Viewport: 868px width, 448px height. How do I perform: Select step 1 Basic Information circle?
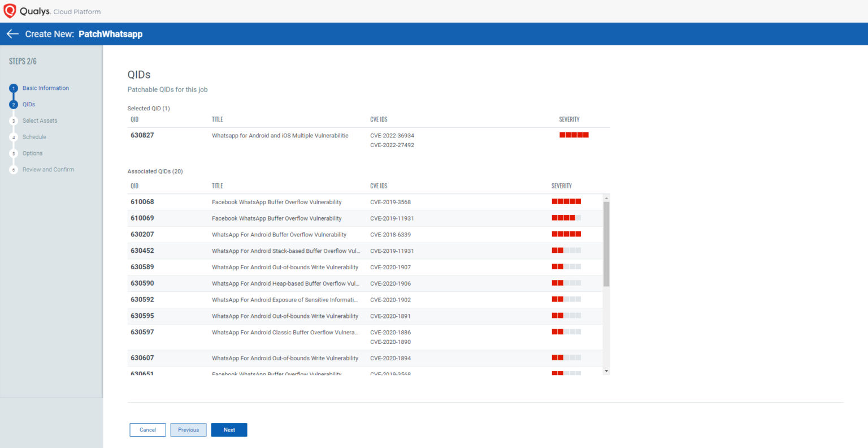tap(13, 88)
